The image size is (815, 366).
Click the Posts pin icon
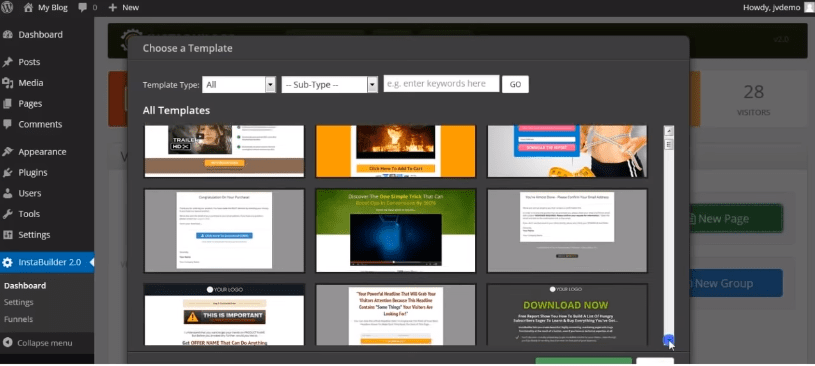click(x=7, y=62)
